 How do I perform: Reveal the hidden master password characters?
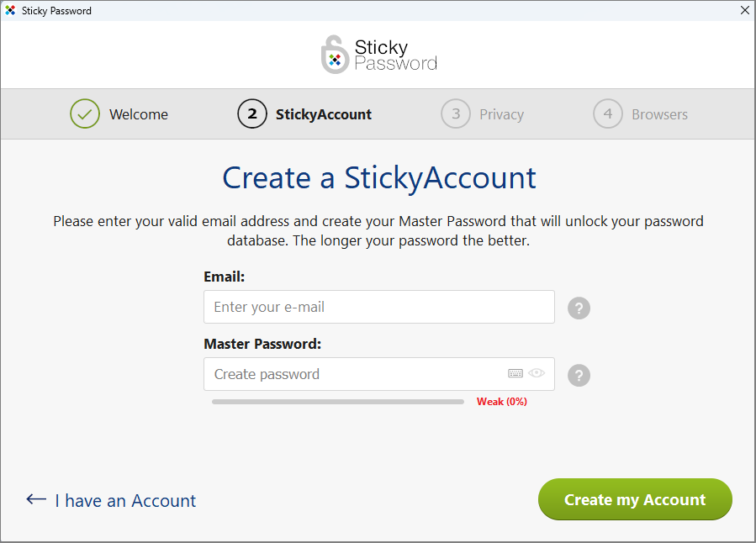point(536,372)
